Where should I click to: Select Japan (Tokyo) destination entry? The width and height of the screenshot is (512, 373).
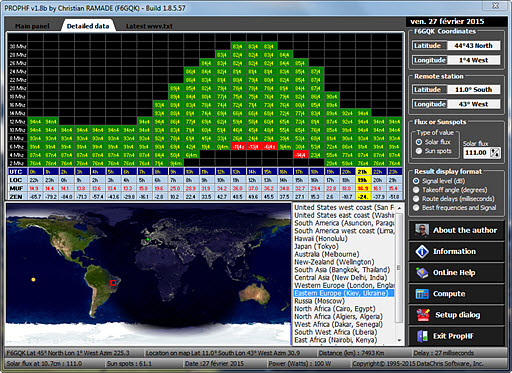click(x=316, y=247)
